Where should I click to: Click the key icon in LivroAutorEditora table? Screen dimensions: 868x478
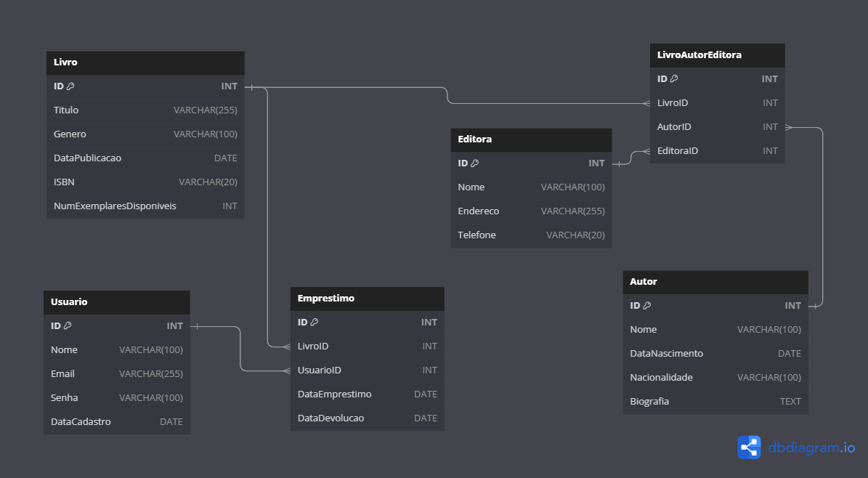[674, 79]
